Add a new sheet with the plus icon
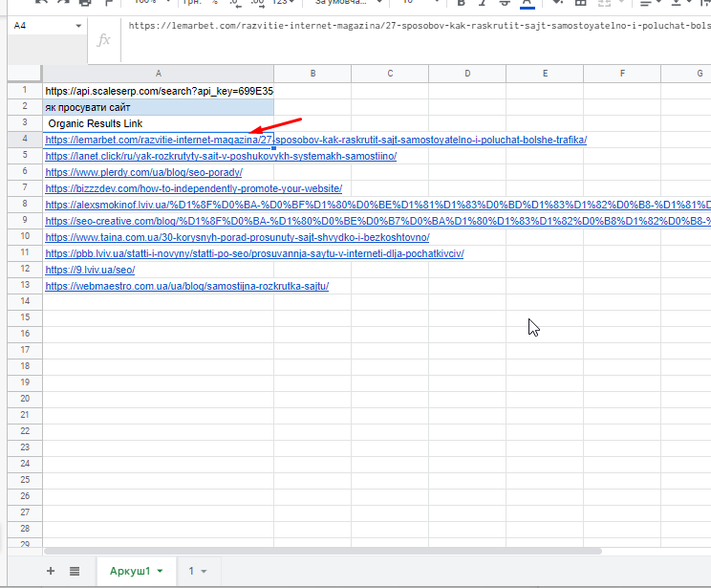Screen dimensions: 711x588 coord(51,571)
